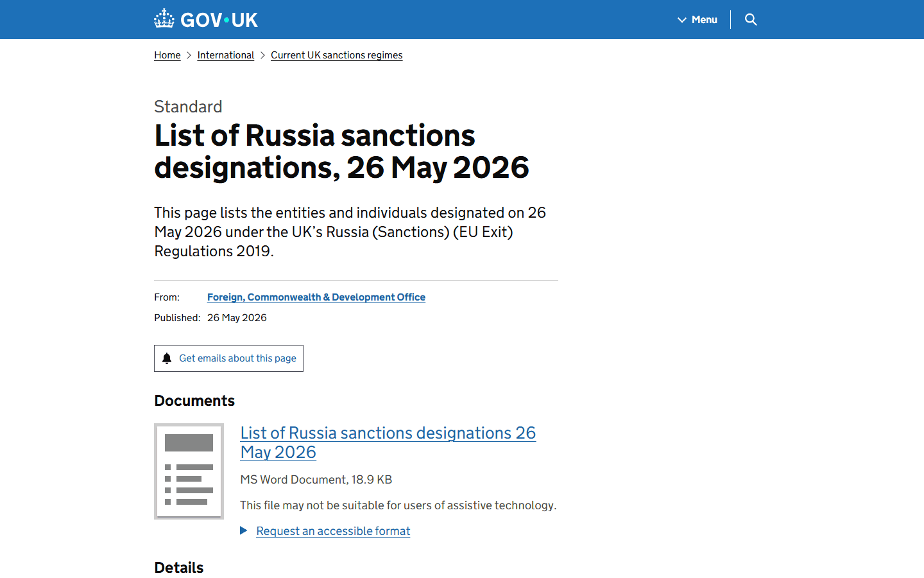Viewport: 924px width, 578px height.
Task: Click Request an accessible format link
Action: pos(333,531)
